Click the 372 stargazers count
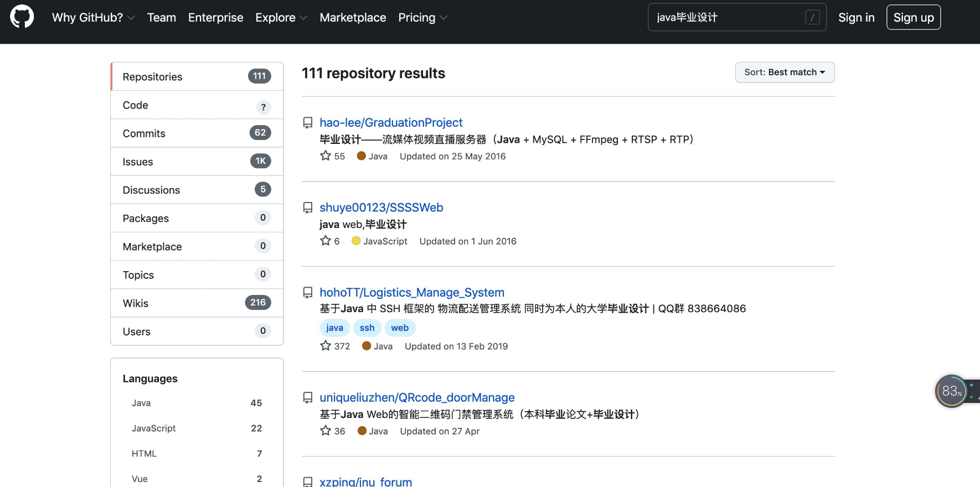 [342, 346]
